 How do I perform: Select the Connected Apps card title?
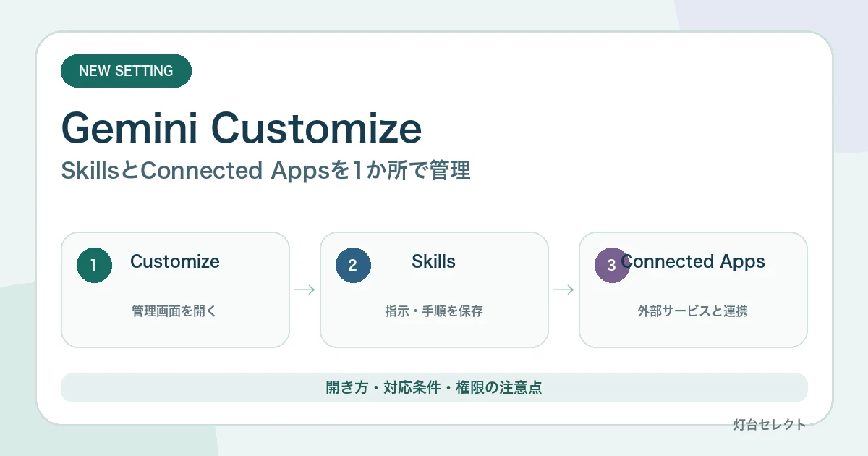693,261
